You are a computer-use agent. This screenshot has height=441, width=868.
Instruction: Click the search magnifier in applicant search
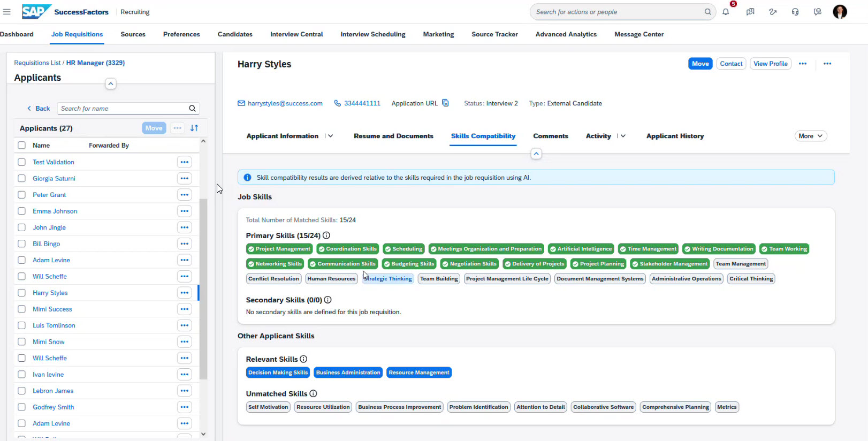pos(192,109)
